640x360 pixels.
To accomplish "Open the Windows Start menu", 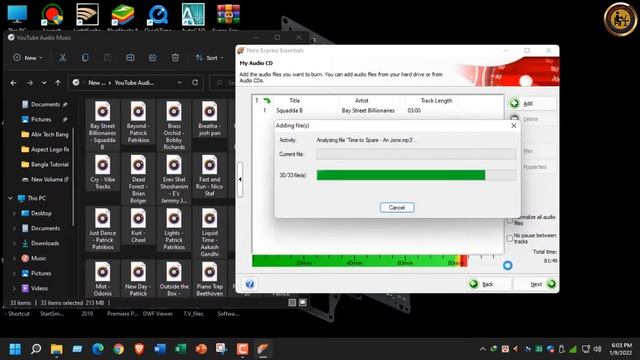I will coord(15,349).
